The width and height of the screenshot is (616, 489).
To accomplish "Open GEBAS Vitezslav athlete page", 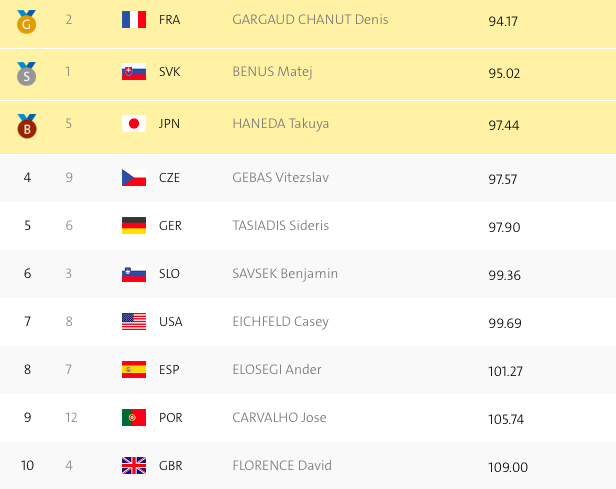I will click(x=280, y=178).
